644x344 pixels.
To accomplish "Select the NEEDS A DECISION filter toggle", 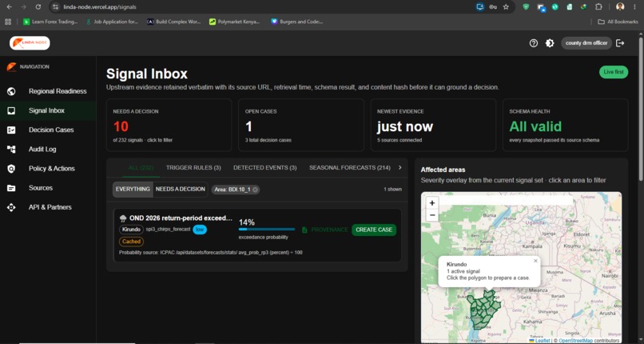I will tap(181, 189).
